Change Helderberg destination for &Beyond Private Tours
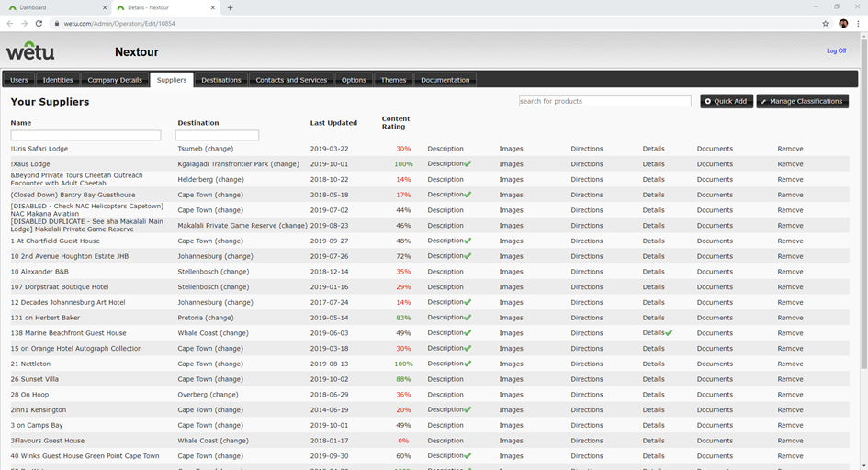 click(229, 180)
